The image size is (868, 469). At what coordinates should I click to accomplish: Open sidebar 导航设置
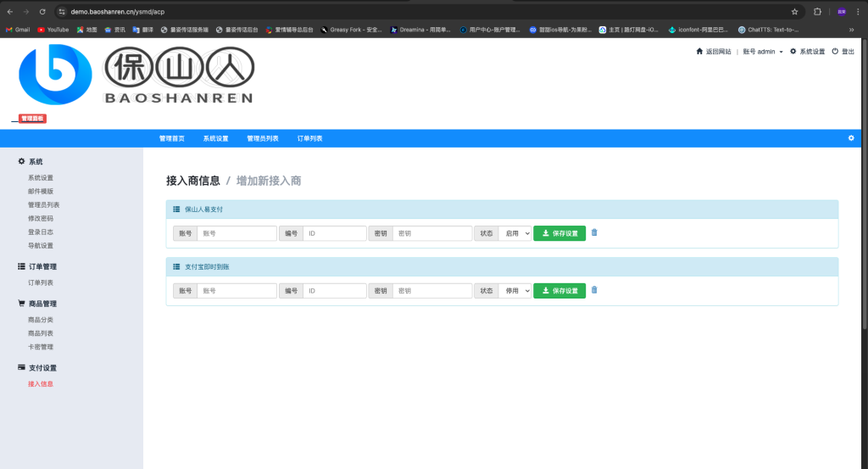(41, 245)
